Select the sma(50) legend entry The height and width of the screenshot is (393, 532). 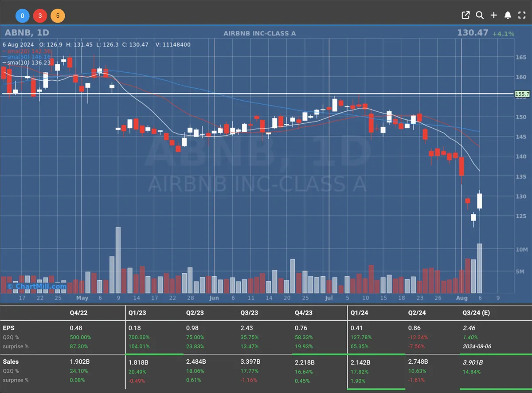pos(27,57)
